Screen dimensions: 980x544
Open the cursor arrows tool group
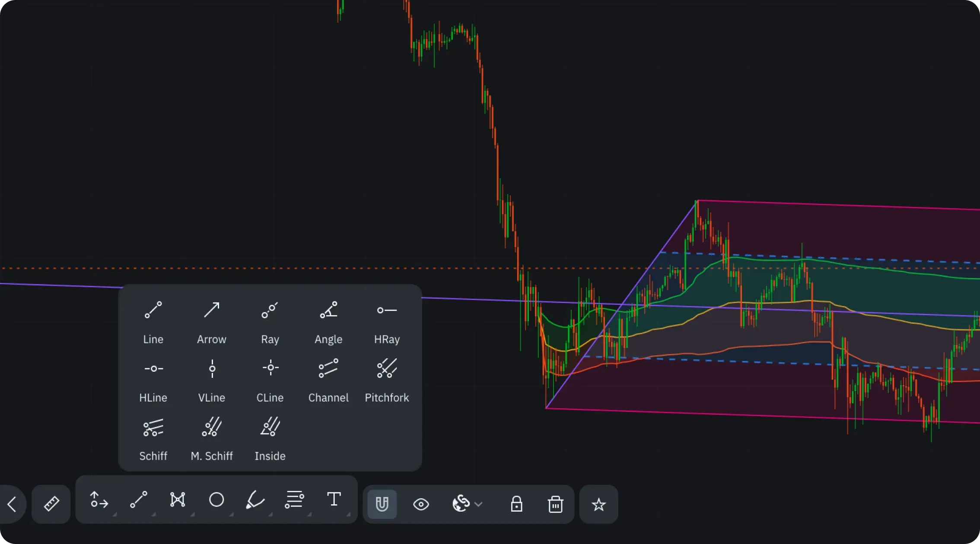[x=99, y=500]
